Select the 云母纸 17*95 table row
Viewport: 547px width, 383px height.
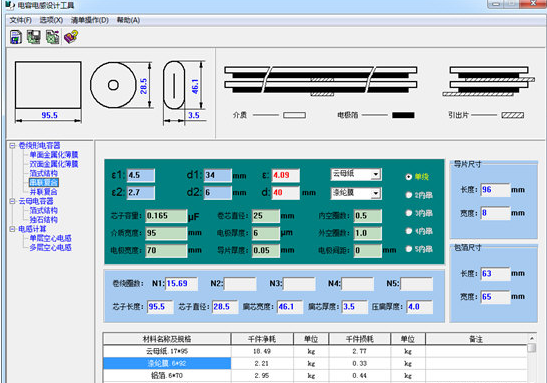pos(315,351)
